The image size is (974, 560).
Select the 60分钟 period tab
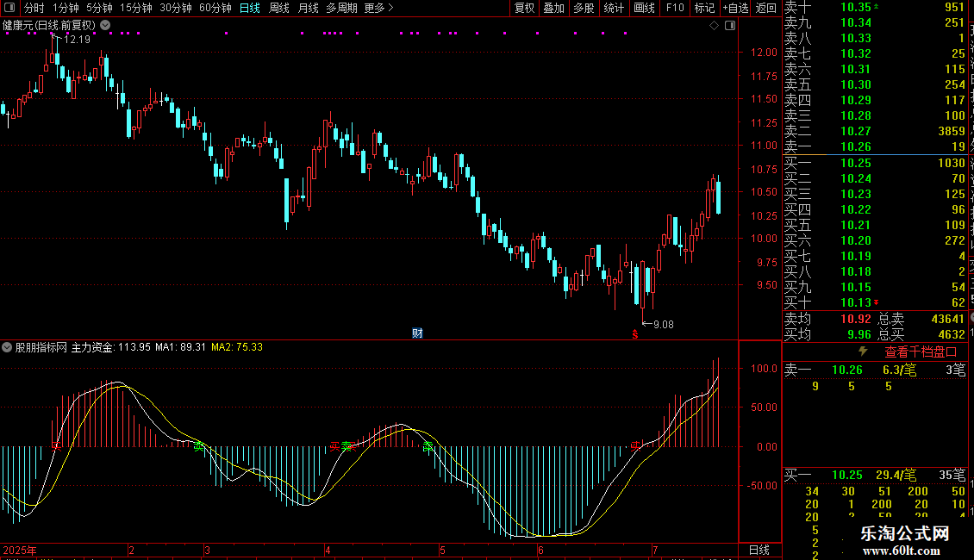point(215,8)
